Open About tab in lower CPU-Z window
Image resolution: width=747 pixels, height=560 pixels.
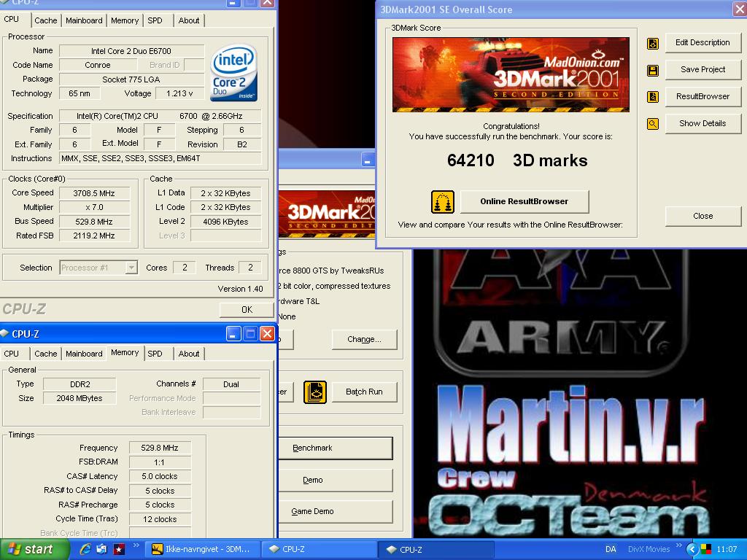tap(189, 354)
